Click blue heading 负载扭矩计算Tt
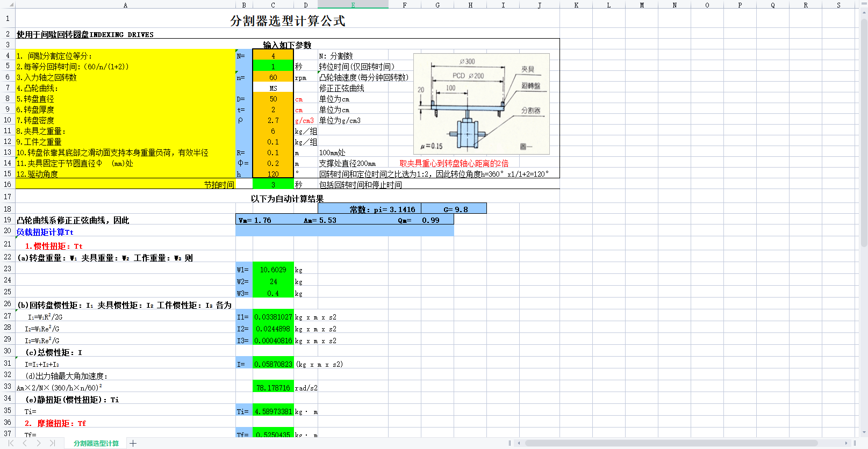The width and height of the screenshot is (868, 449). pos(45,232)
